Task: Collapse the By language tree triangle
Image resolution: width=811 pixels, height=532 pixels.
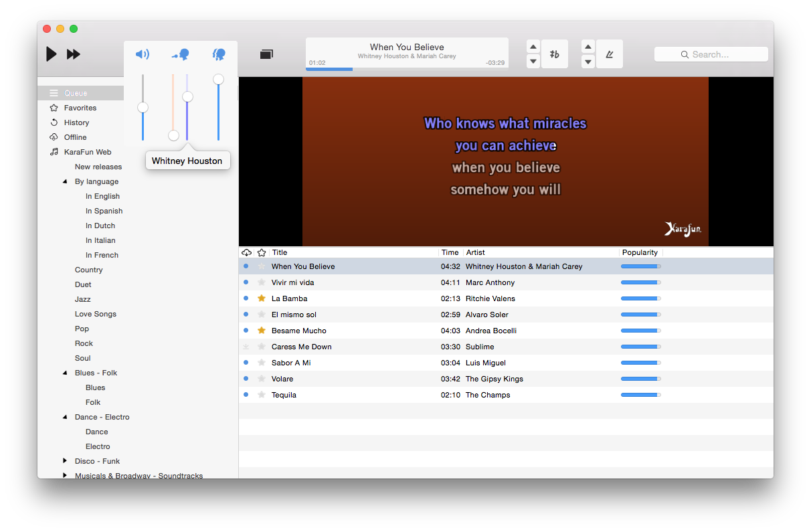Action: (65, 181)
